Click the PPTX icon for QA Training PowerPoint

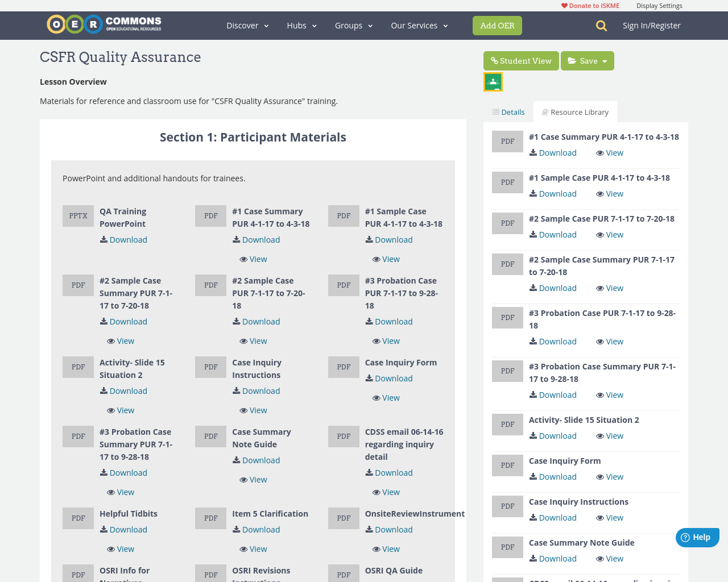(78, 215)
